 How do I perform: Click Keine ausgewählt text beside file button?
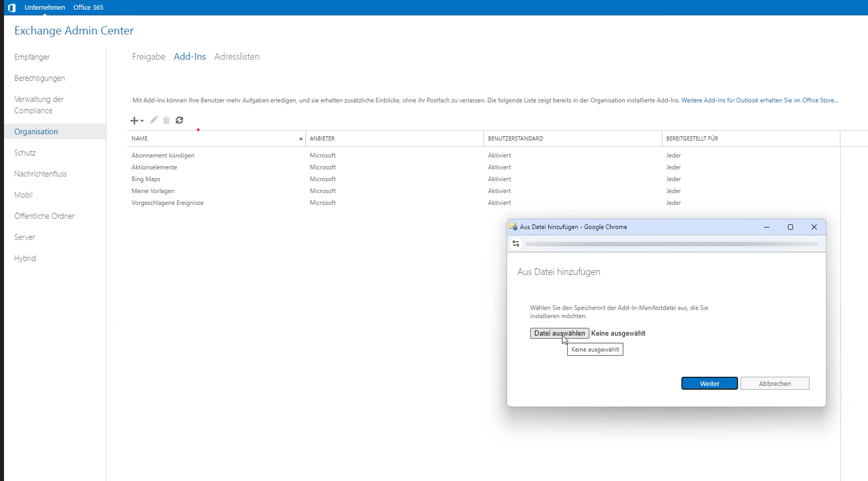(618, 333)
